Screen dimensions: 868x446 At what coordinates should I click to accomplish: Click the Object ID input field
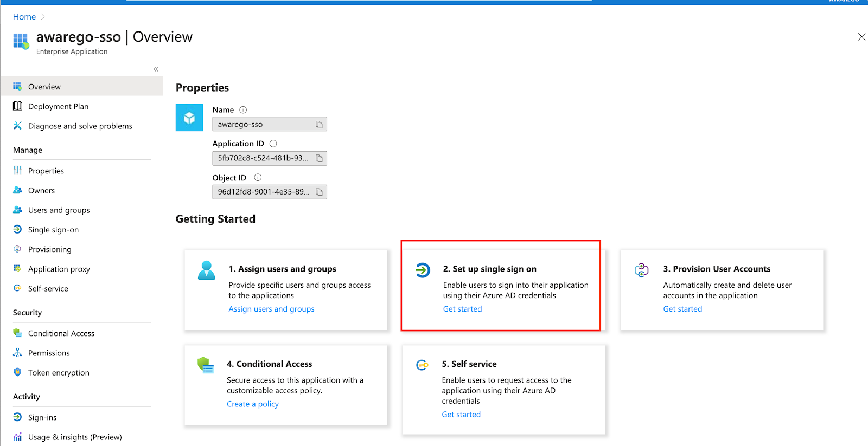click(270, 192)
